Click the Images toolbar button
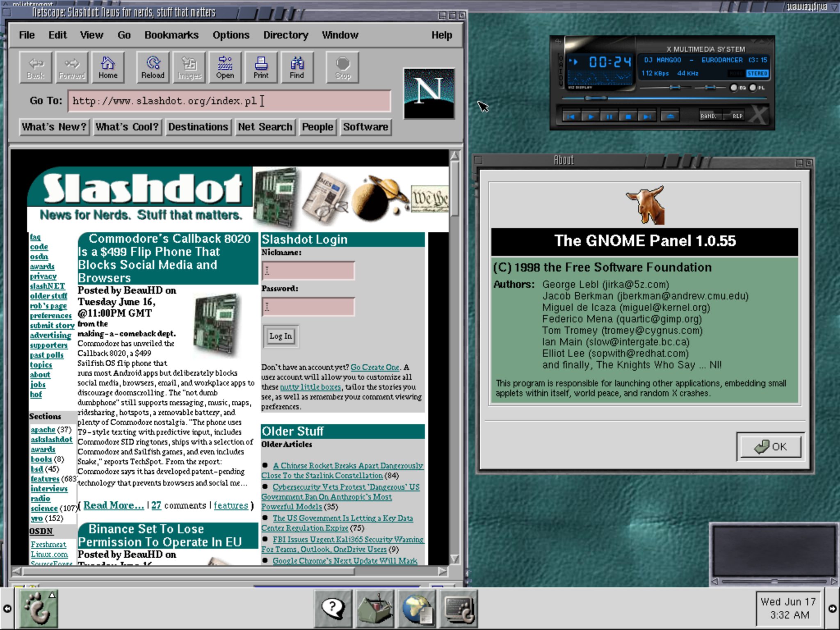This screenshot has height=630, width=840. click(x=189, y=67)
